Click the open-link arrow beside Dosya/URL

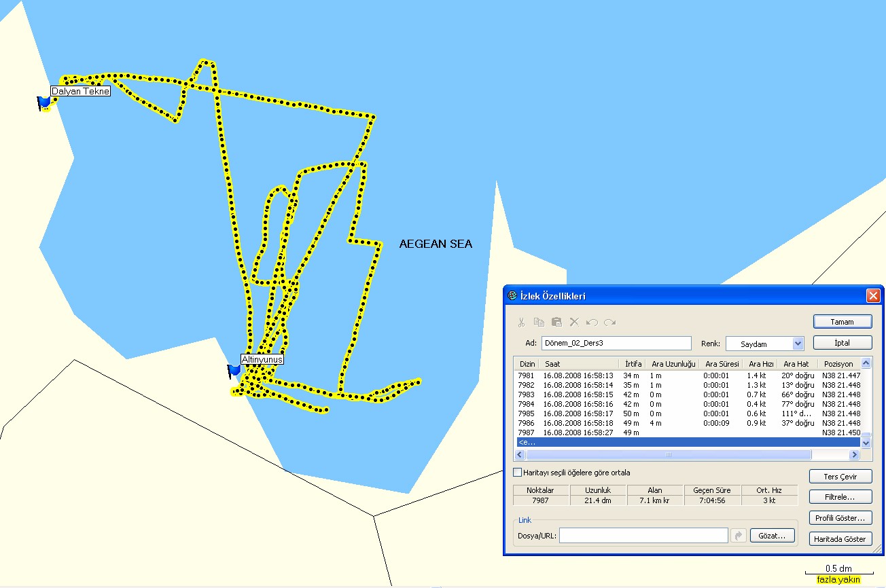739,536
